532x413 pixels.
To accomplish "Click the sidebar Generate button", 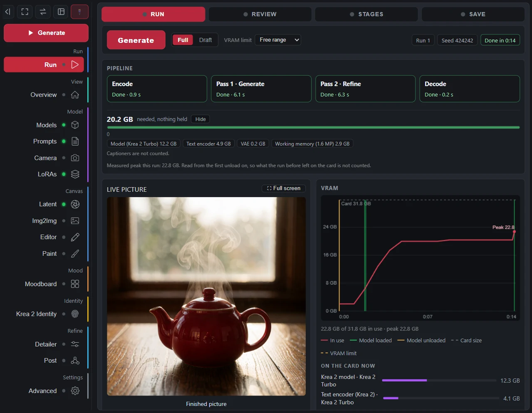I will coord(46,33).
